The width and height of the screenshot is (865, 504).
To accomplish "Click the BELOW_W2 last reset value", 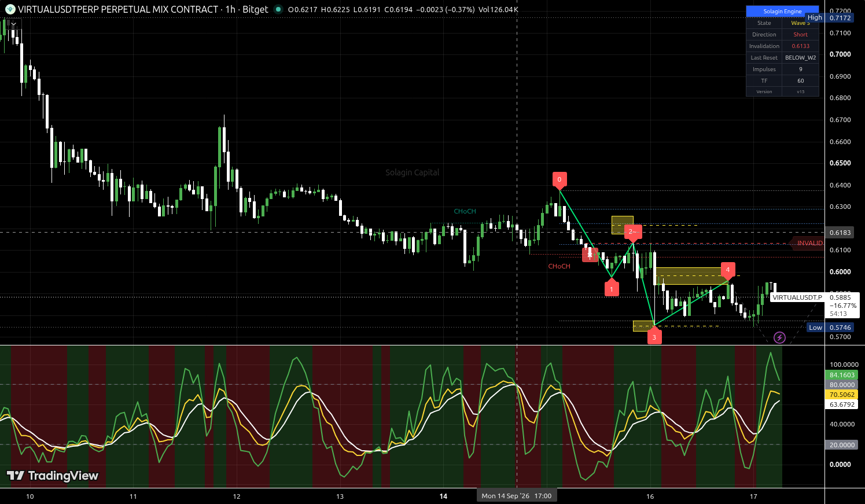I will tap(800, 58).
